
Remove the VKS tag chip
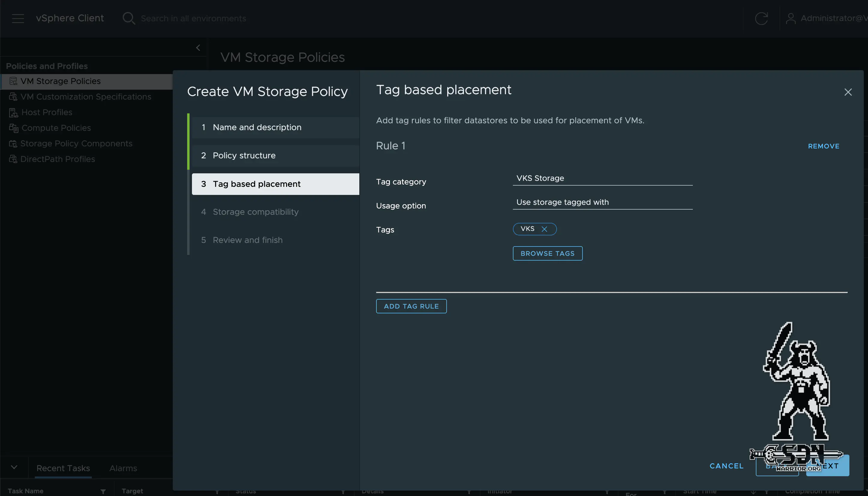(544, 229)
